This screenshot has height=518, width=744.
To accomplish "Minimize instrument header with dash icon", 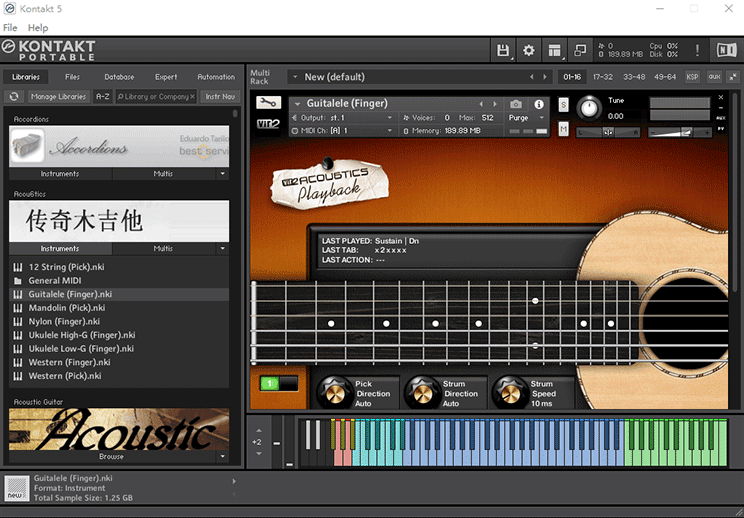I will (721, 108).
